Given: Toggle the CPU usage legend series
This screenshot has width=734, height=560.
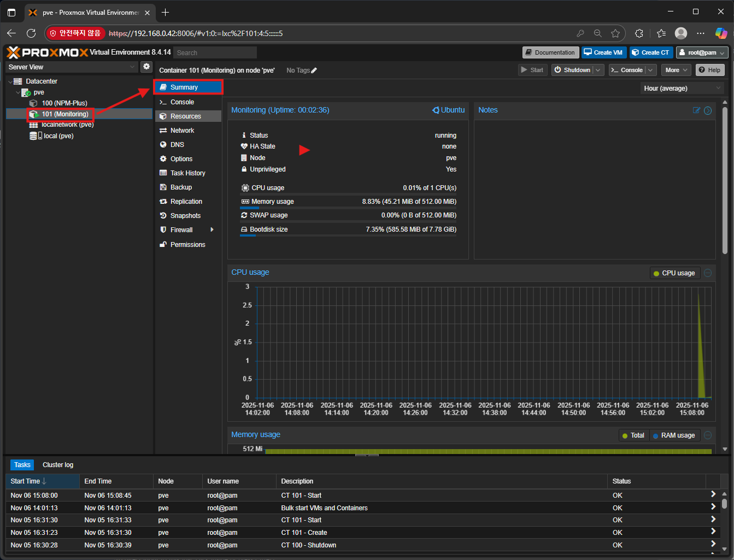Looking at the screenshot, I should coord(674,273).
